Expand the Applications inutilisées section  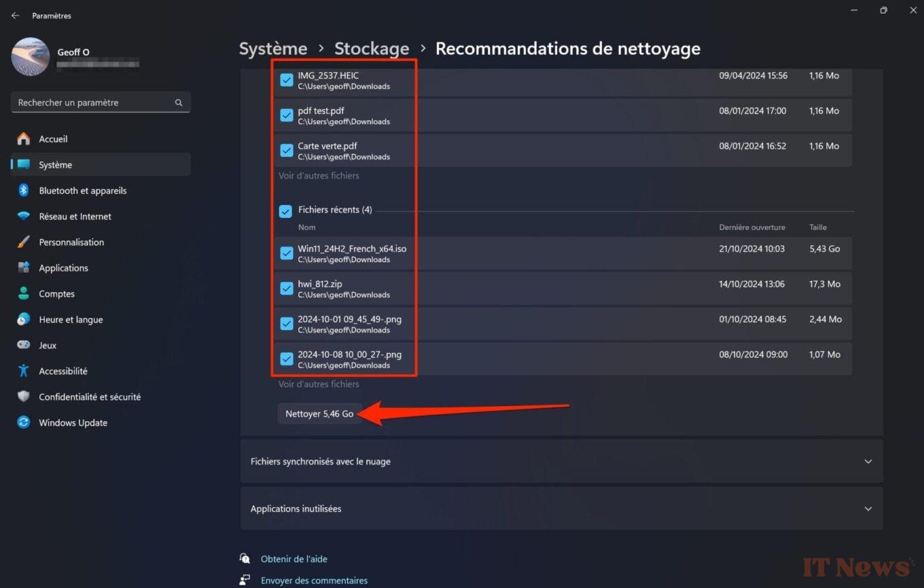pos(561,508)
